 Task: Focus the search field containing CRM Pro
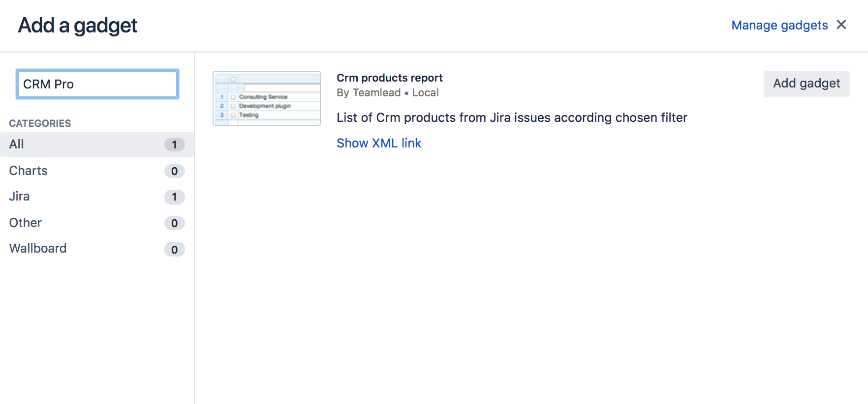point(97,84)
